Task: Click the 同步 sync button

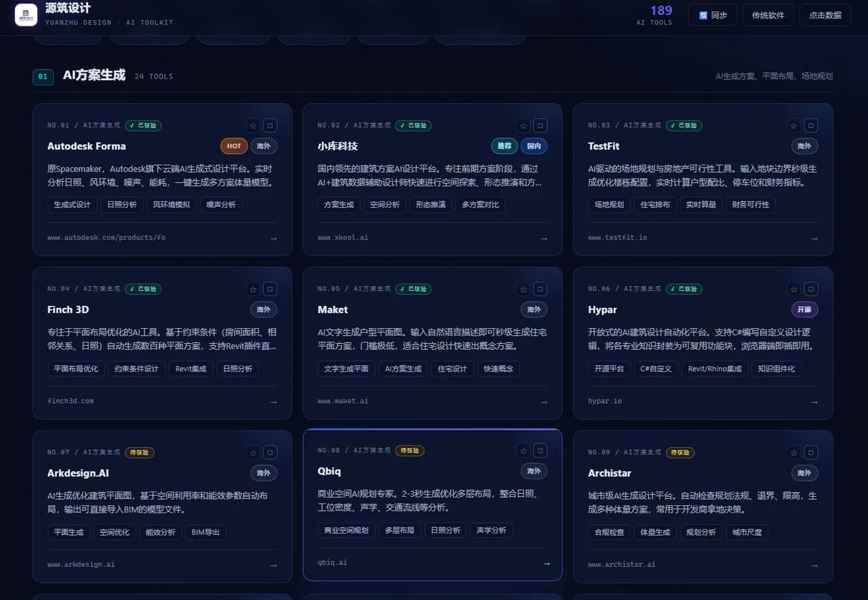Action: (x=713, y=15)
